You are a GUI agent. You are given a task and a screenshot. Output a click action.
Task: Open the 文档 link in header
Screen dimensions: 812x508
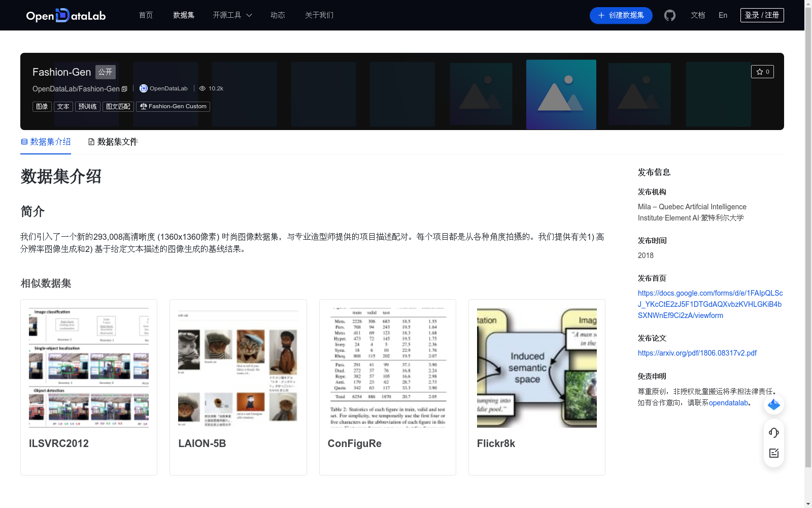pyautogui.click(x=698, y=15)
